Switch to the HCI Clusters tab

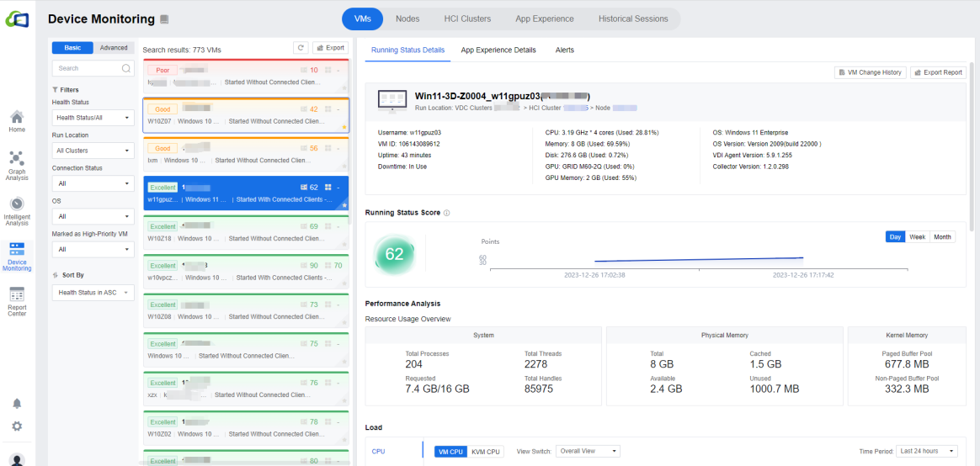pos(467,19)
